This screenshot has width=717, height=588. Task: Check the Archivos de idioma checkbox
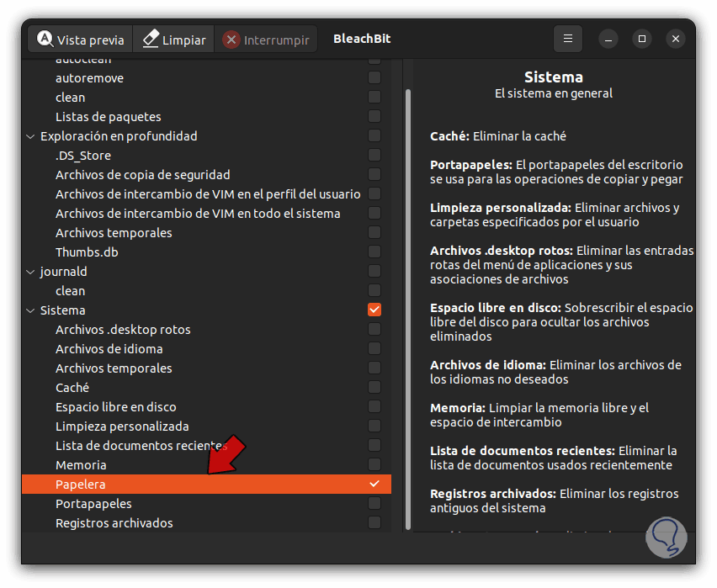(x=374, y=348)
